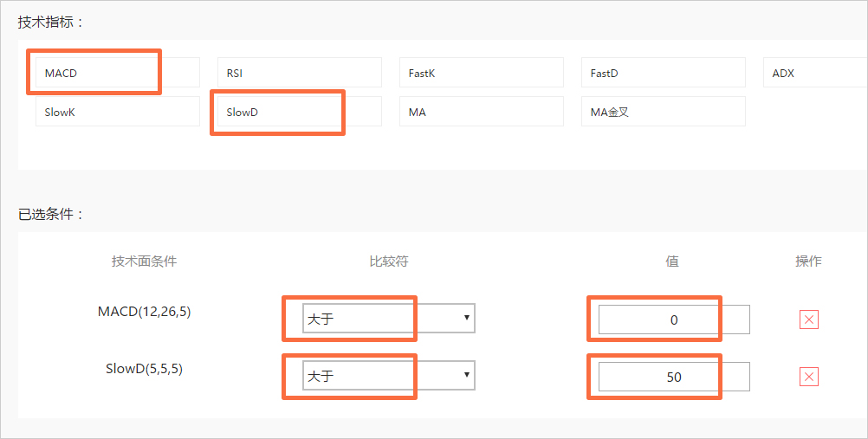Pick the FastD indicator

pos(663,73)
